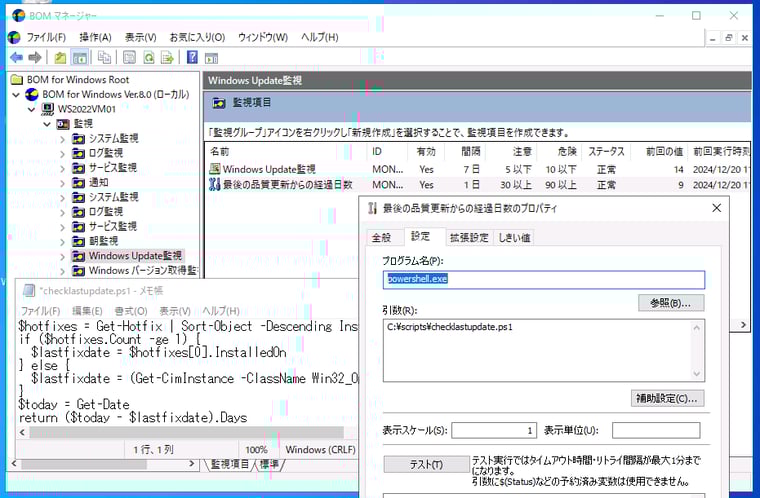760x498 pixels.
Task: Click the Notepad checklastupdate.ps1 title icon
Action: 29,290
